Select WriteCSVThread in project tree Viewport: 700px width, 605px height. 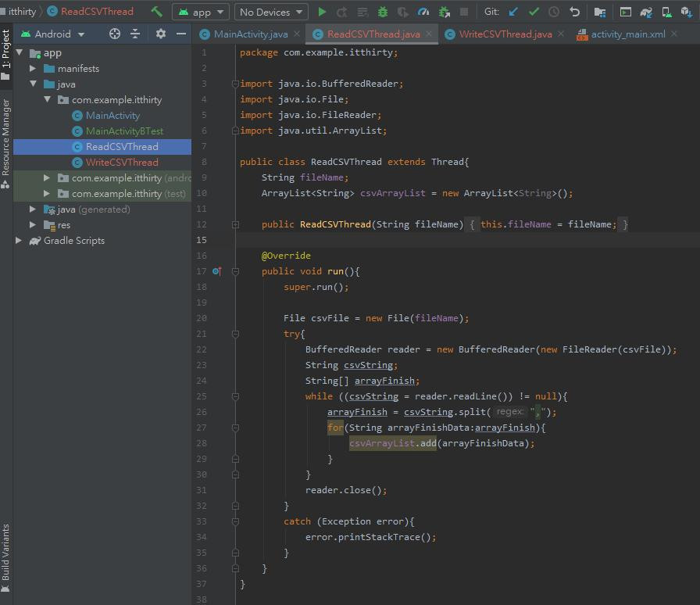122,163
